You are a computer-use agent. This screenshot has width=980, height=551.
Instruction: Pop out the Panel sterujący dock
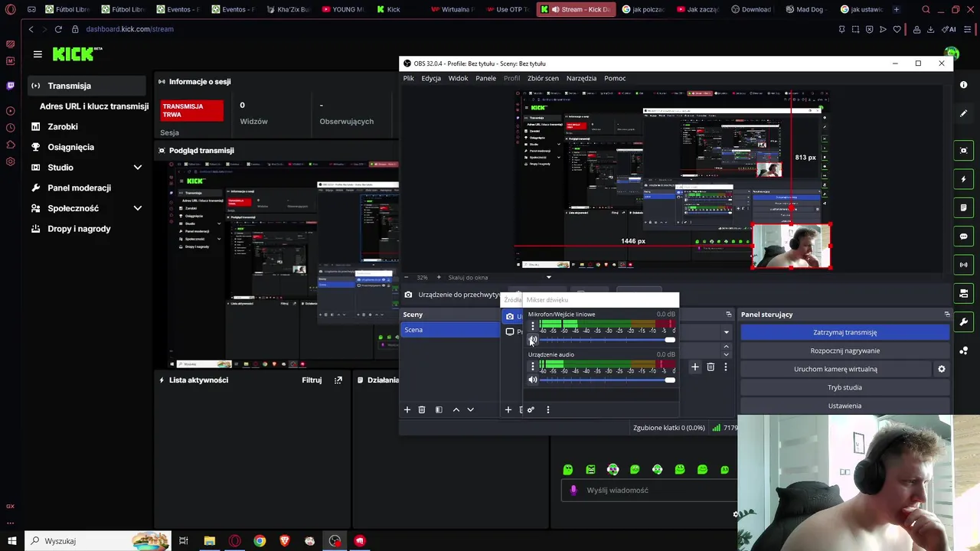tap(947, 315)
